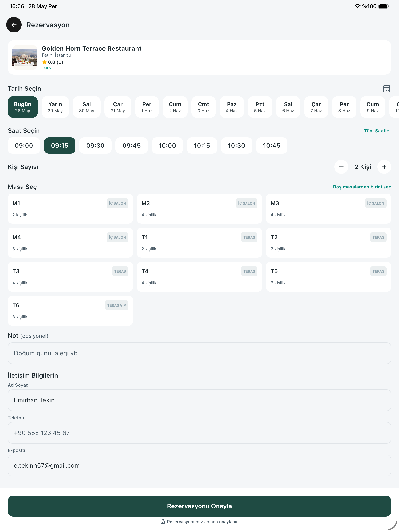Select the Cmt 3 Haz date
399x532 pixels.
click(204, 107)
